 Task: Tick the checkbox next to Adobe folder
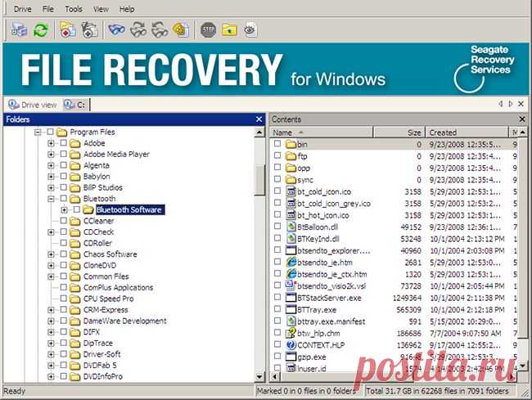pos(63,143)
